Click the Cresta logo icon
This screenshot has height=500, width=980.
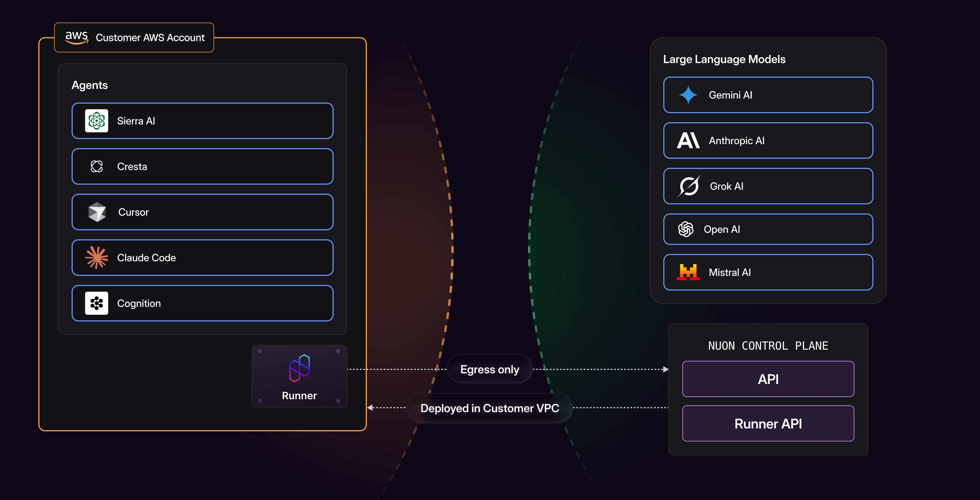(96, 166)
